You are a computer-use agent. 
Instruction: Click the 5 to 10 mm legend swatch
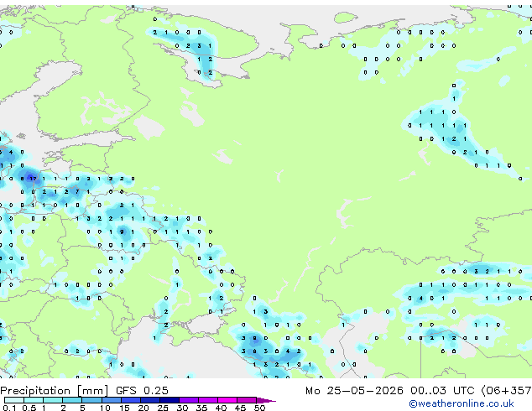[x=91, y=400]
